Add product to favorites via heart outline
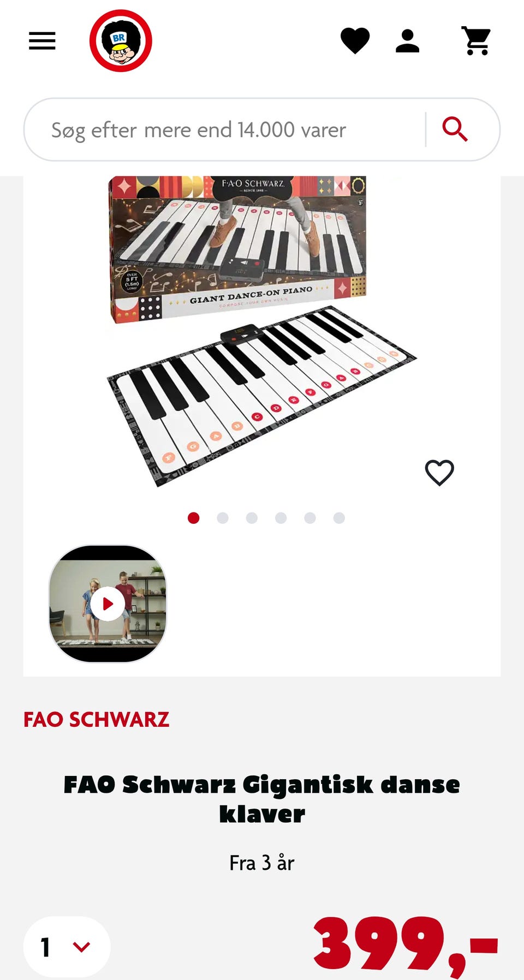Image resolution: width=524 pixels, height=980 pixels. pos(439,473)
